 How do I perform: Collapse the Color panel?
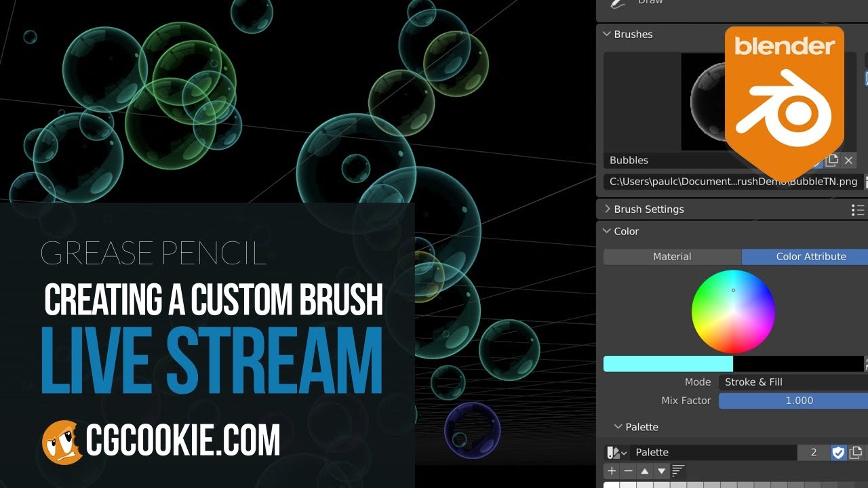click(607, 231)
